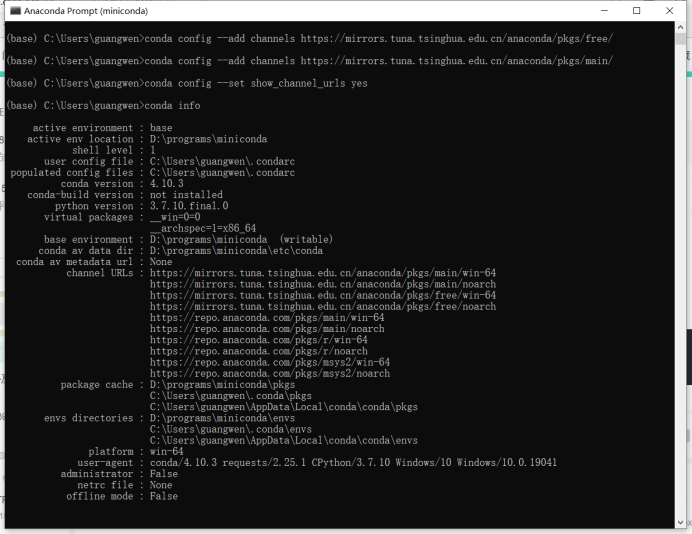Viewport: 692px width, 534px height.
Task: Click the user-agent conda/4.10.3 line
Action: click(353, 463)
